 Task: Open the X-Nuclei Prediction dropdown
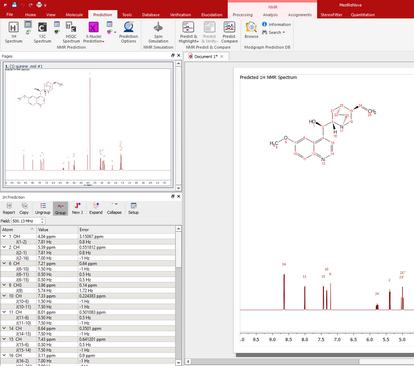[94, 32]
